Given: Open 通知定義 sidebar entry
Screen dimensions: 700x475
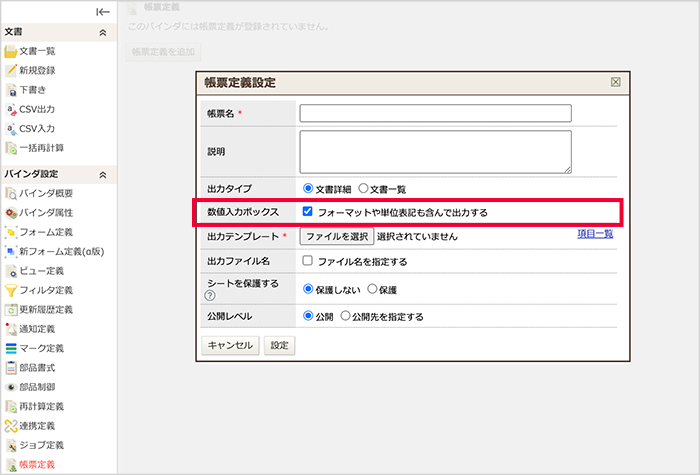Looking at the screenshot, I should [x=37, y=329].
